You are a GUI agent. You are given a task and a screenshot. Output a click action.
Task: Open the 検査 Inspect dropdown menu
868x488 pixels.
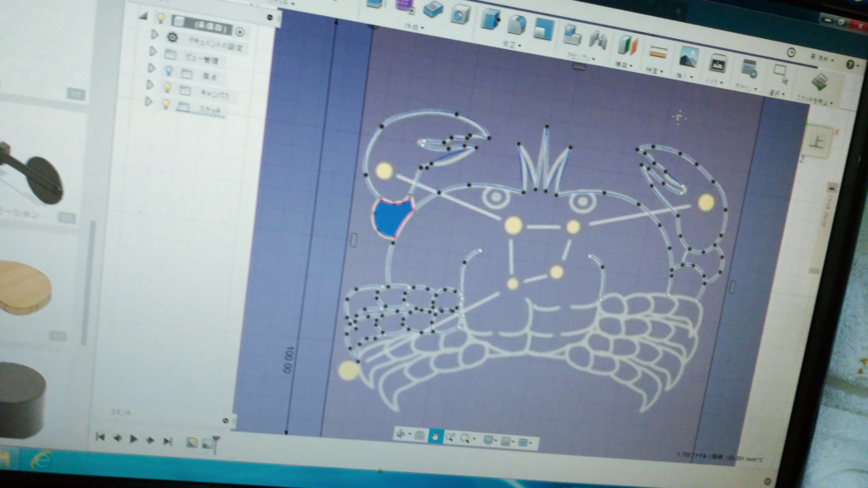(x=654, y=71)
